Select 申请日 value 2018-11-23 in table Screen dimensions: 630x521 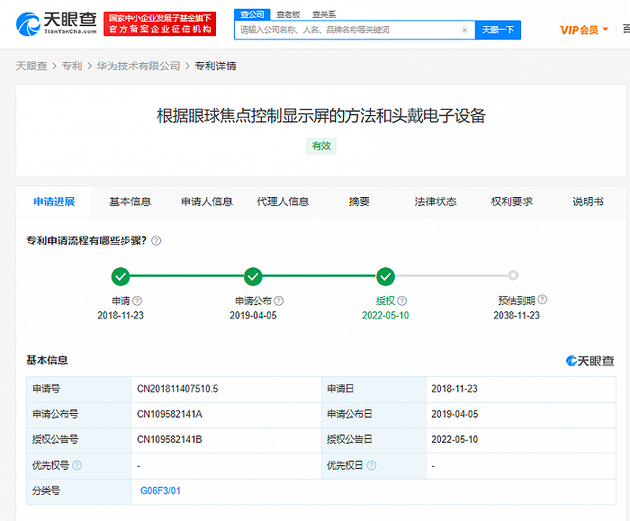[454, 389]
